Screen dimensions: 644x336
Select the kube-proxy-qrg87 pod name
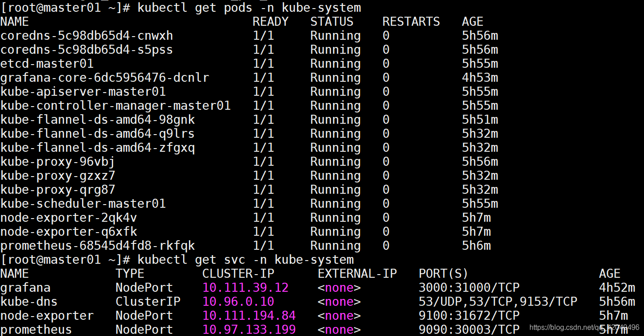pos(58,190)
